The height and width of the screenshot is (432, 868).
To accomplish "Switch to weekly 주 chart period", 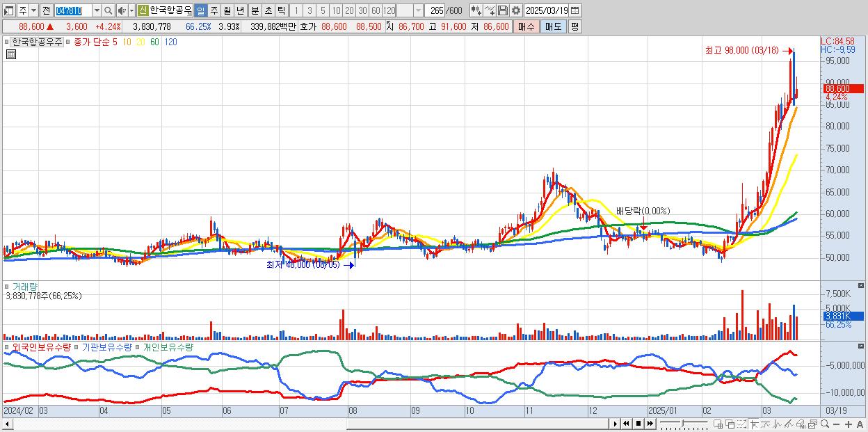I will (214, 10).
